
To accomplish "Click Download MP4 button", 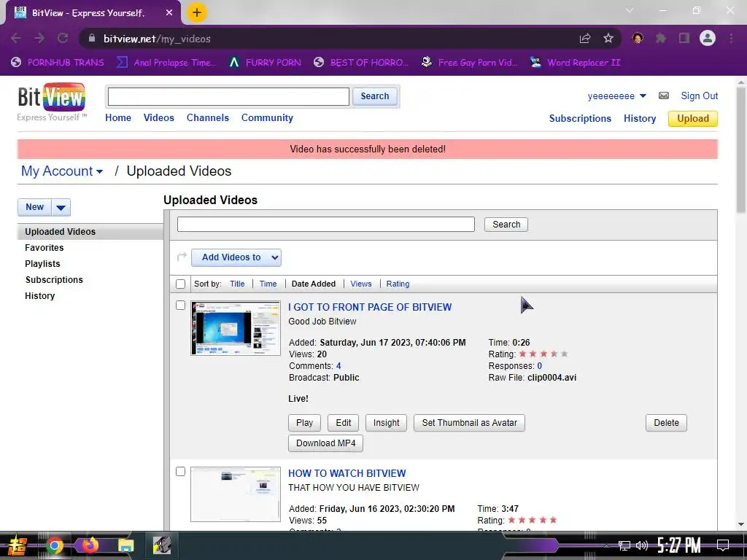I will pyautogui.click(x=325, y=443).
